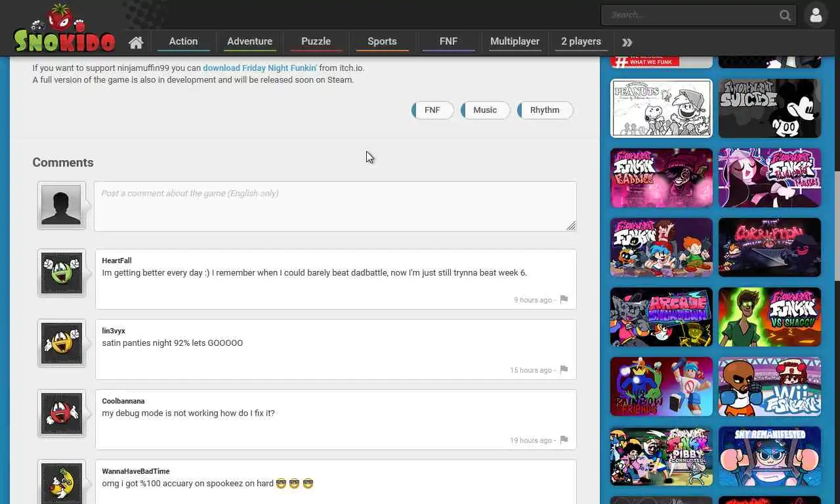The height and width of the screenshot is (504, 840).
Task: Open the Peanuts FNF game thumbnail
Action: (x=661, y=108)
